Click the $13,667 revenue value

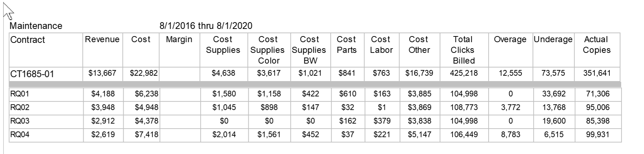pos(102,73)
